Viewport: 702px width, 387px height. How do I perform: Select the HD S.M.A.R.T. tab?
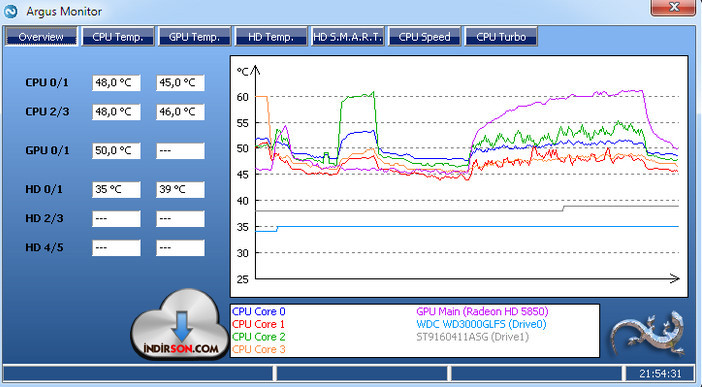(x=347, y=37)
